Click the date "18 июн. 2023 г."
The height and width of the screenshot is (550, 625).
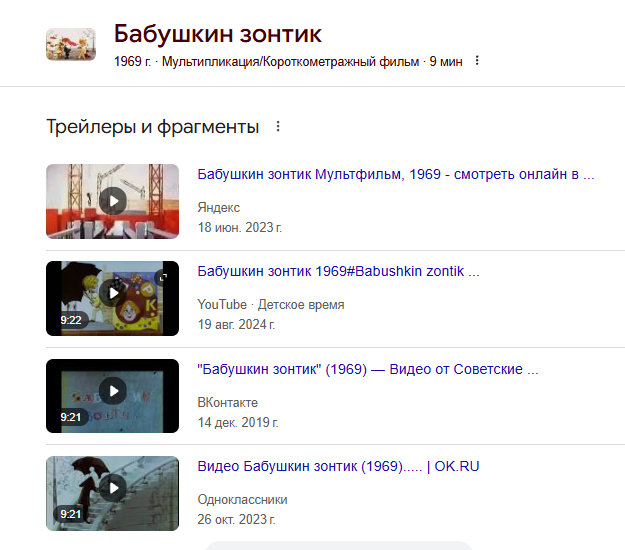pyautogui.click(x=240, y=227)
